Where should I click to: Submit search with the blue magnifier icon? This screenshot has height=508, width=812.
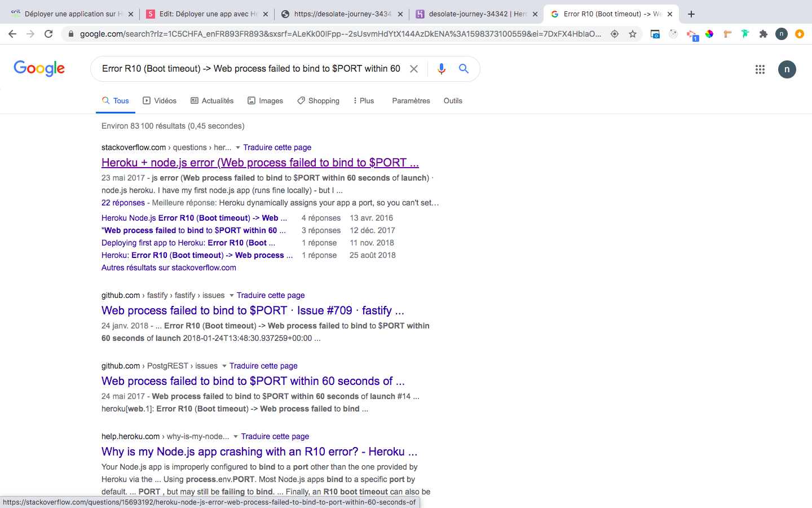(x=464, y=69)
